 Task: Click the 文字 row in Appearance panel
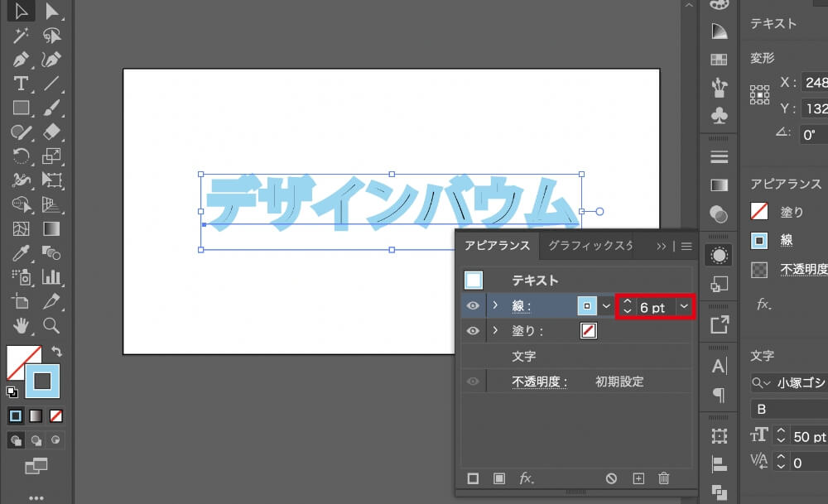pos(524,357)
